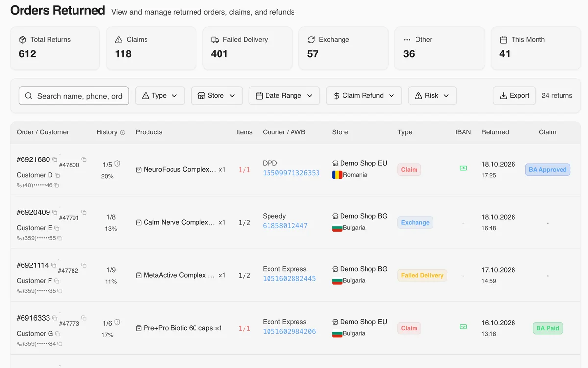Click the Exchange type badge for #6920409
This screenshot has height=368, width=588.
pos(415,223)
